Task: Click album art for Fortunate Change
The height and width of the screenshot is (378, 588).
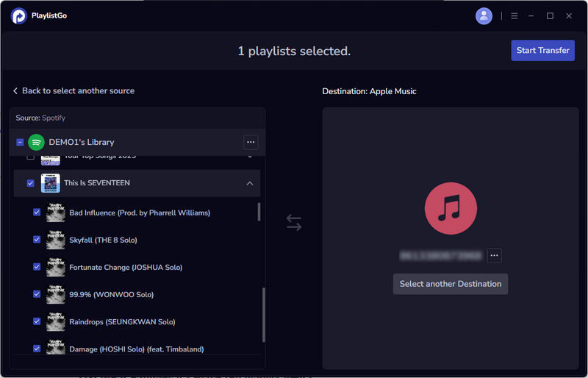Action: pyautogui.click(x=56, y=267)
